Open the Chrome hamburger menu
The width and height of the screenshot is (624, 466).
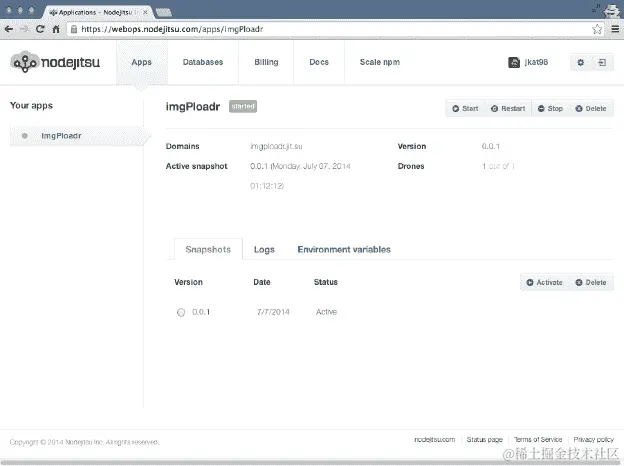(x=615, y=29)
